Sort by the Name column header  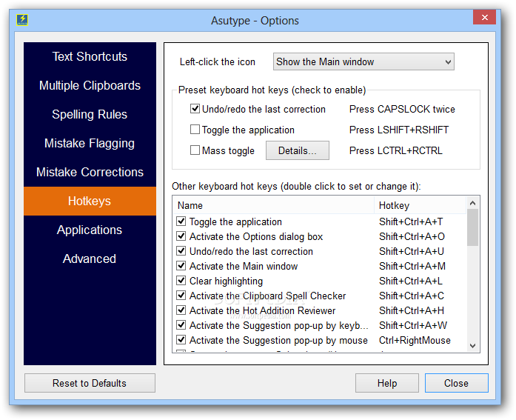tap(273, 205)
